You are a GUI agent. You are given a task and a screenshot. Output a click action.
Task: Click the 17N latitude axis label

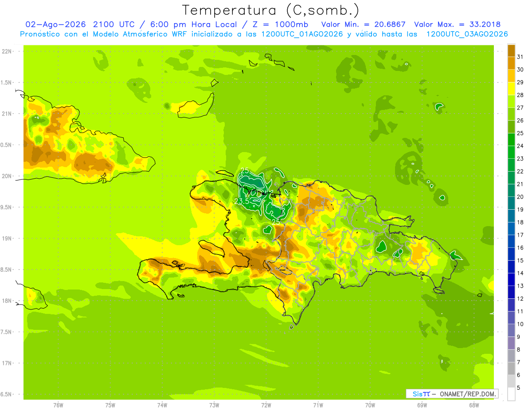[7, 363]
